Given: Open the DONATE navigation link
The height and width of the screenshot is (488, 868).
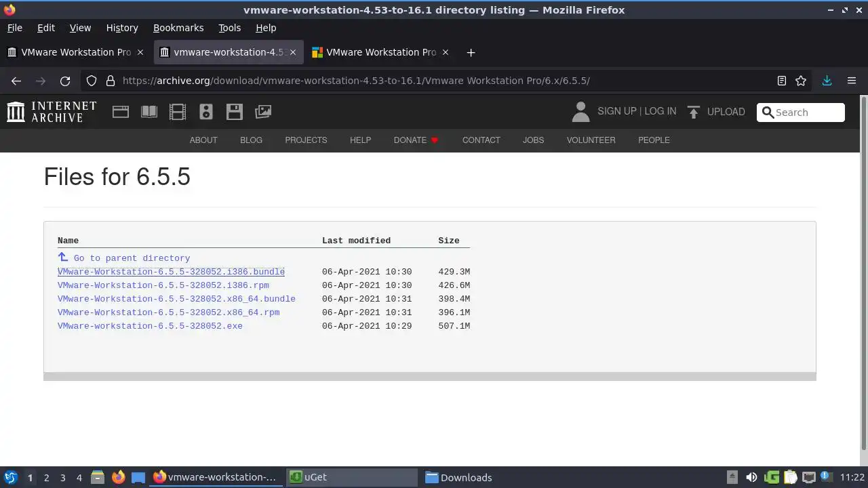Looking at the screenshot, I should [x=416, y=140].
